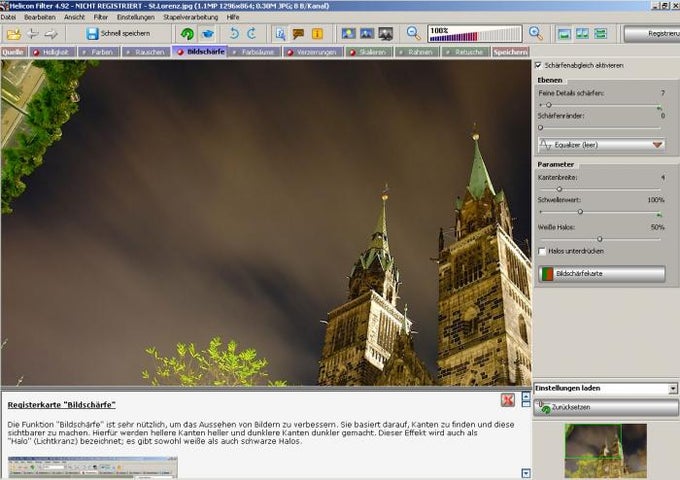680x480 pixels.
Task: Switch to the Retusche tab
Action: 464,52
